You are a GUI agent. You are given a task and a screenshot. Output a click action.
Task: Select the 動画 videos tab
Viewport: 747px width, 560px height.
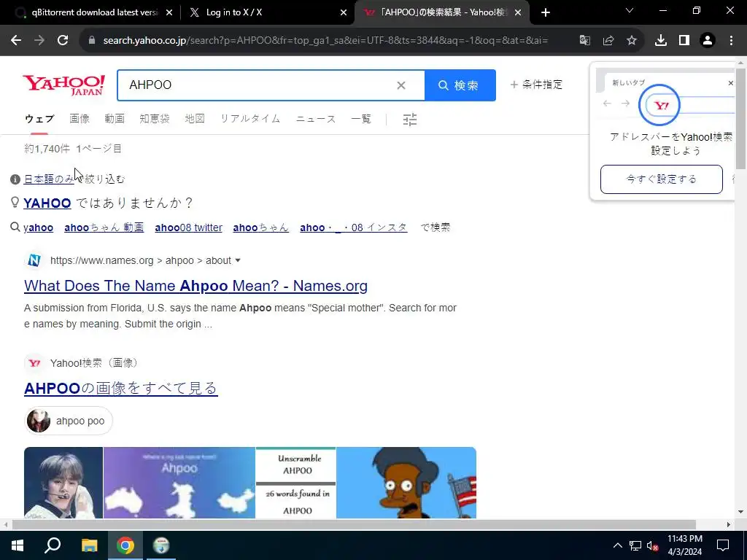point(115,119)
